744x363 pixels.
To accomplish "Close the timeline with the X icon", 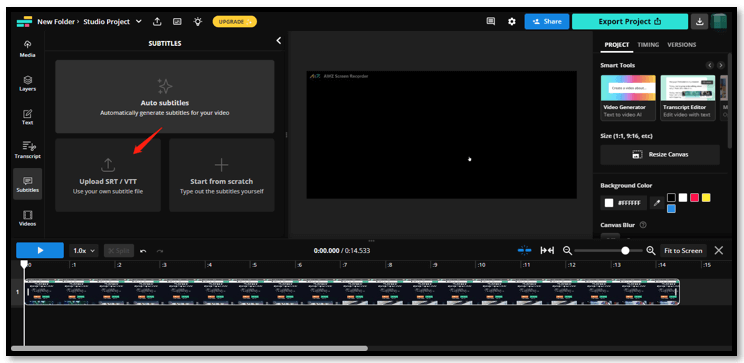I will pos(719,251).
